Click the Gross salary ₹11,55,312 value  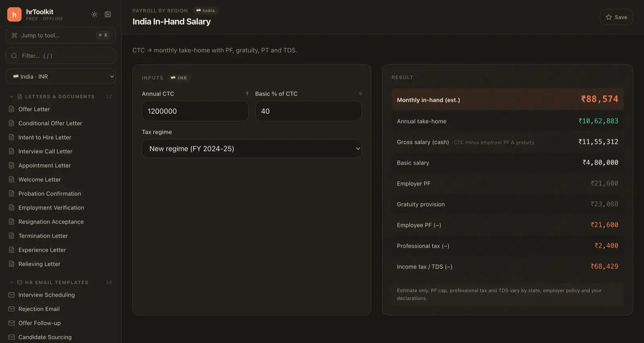tap(598, 142)
